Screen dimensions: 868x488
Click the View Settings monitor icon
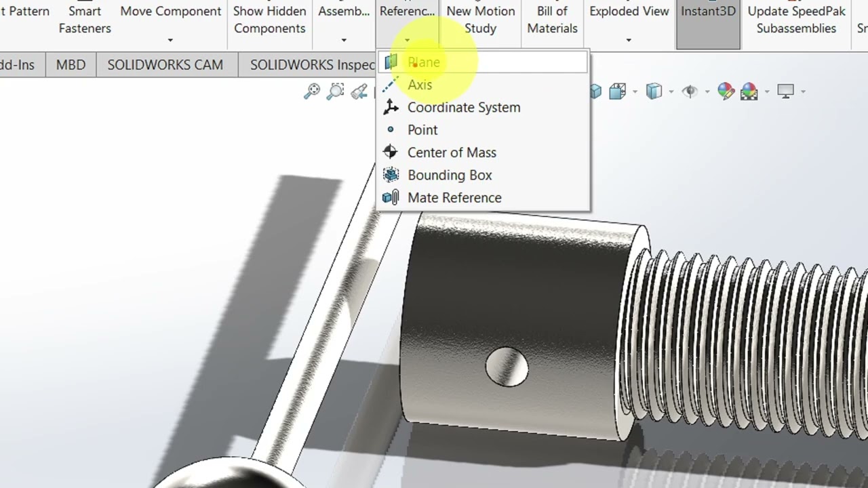tap(785, 91)
